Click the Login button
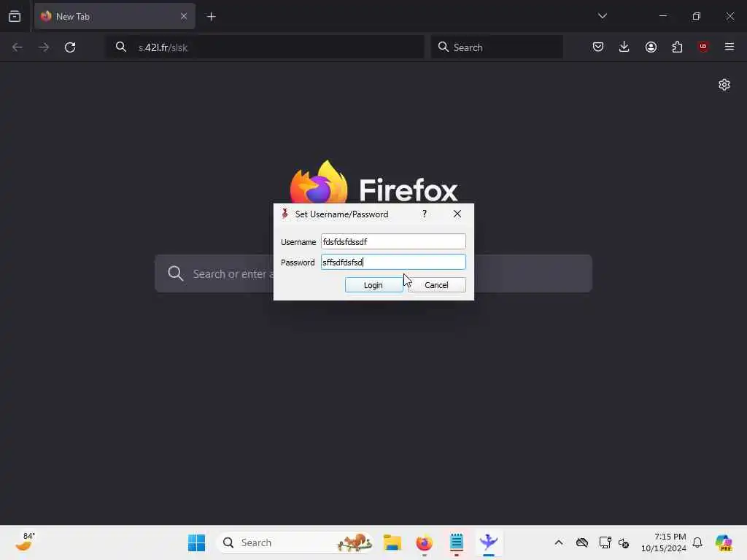The image size is (747, 560). [374, 285]
